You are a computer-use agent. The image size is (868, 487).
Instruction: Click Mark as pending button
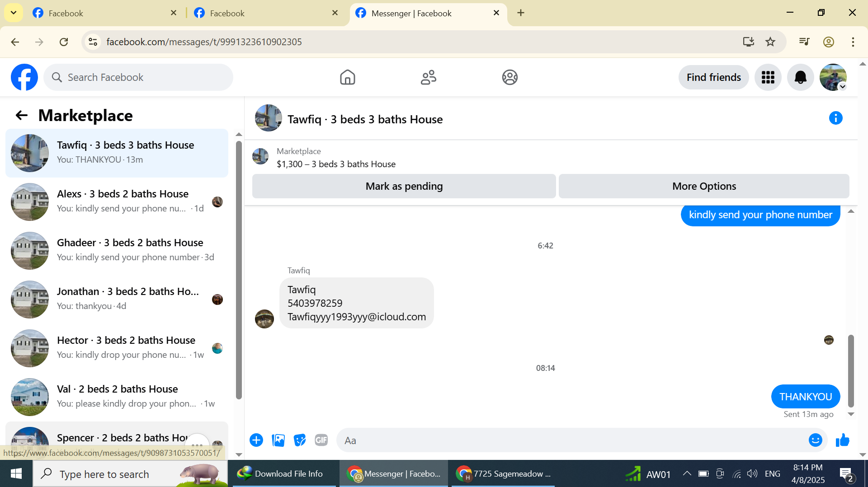click(x=404, y=186)
